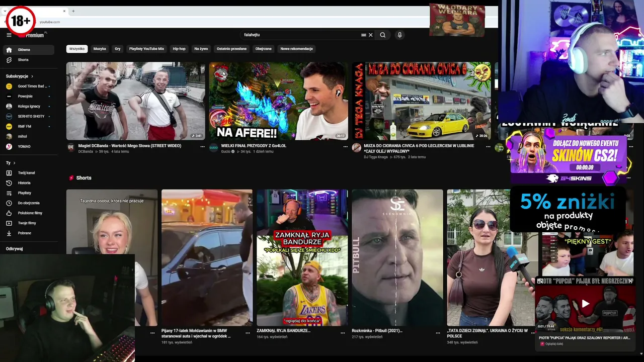Viewport: 644px width, 362px height.
Task: Open the Do obejrzenia watch-later list
Action: [x=28, y=203]
